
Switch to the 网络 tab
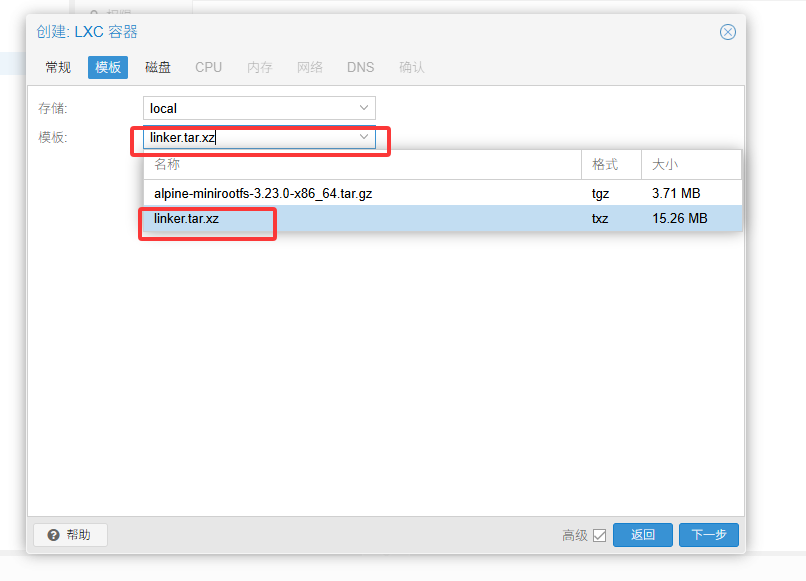(310, 67)
